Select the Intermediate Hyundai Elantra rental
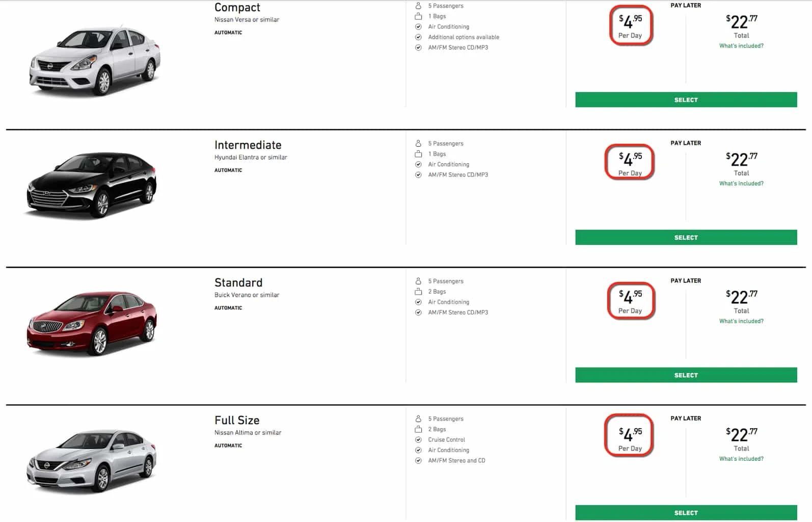Image resolution: width=812 pixels, height=522 pixels. [x=686, y=237]
